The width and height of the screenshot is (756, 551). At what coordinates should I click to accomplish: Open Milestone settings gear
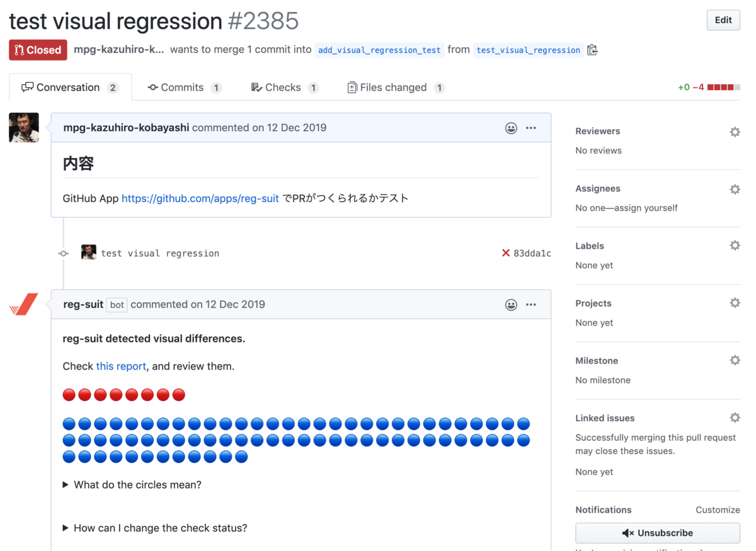point(735,360)
